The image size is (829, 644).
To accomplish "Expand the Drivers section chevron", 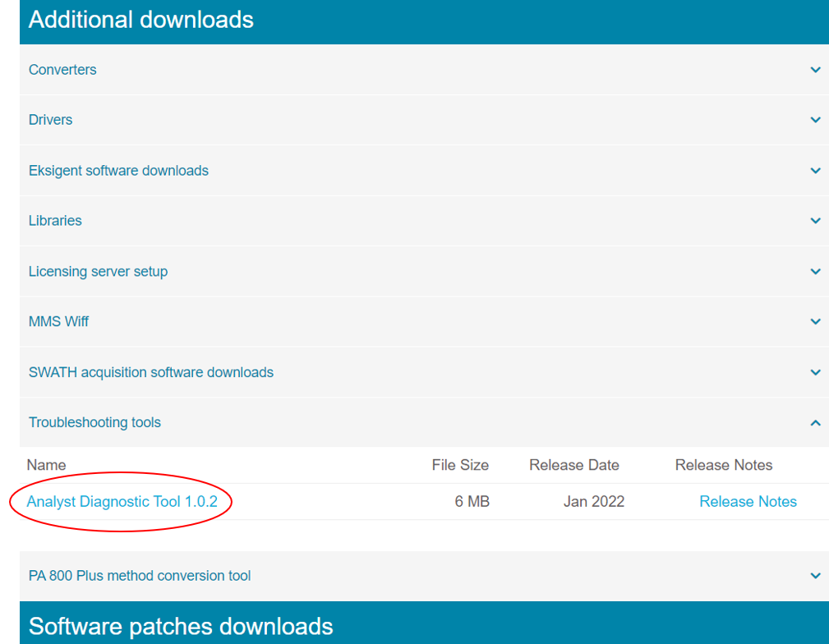I will coord(815,120).
